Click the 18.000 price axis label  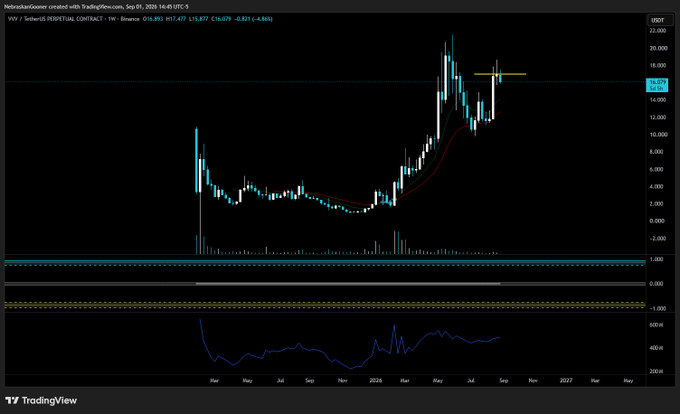coord(658,65)
